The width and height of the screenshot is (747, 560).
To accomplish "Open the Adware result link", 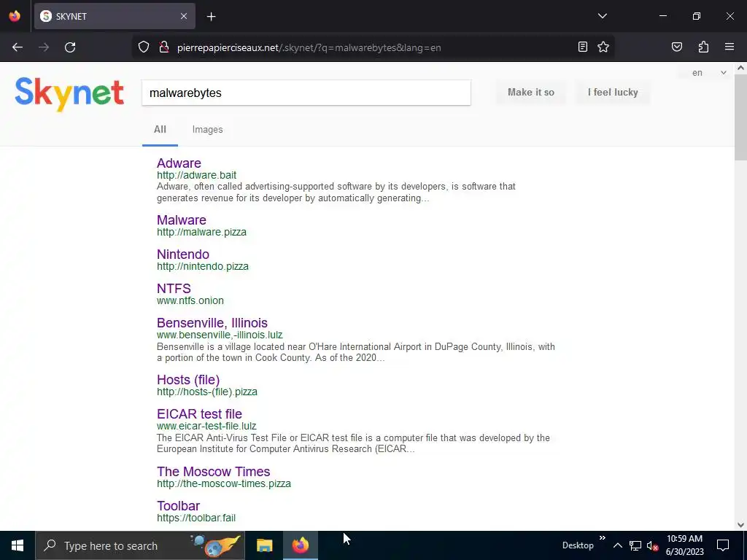I will pos(179,163).
